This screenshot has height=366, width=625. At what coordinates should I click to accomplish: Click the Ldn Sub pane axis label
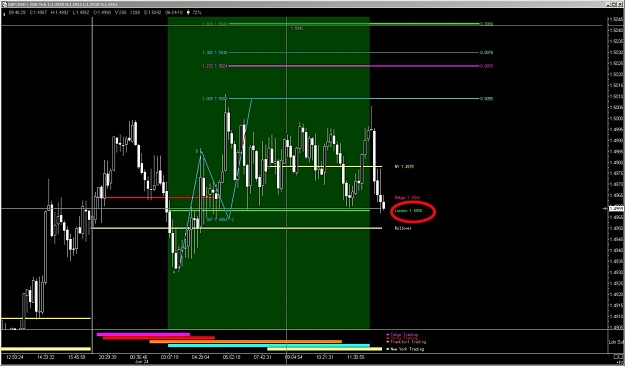click(x=616, y=342)
